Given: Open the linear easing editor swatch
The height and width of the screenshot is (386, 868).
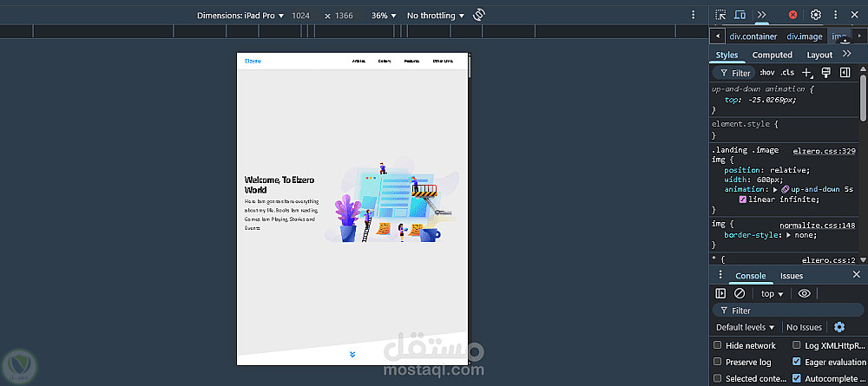Looking at the screenshot, I should click(x=743, y=200).
